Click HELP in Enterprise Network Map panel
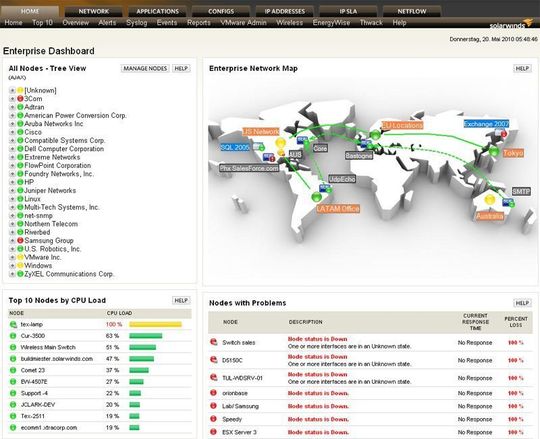This screenshot has height=439, width=540. coord(522,68)
